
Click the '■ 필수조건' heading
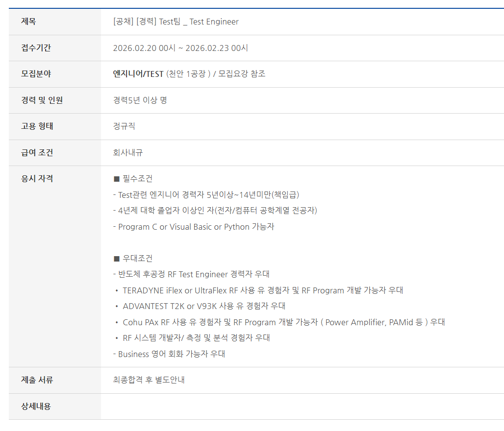coord(133,179)
